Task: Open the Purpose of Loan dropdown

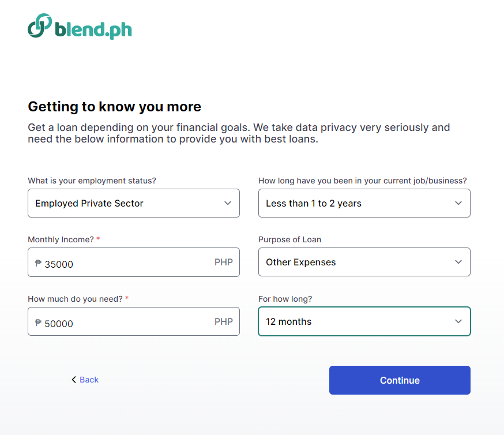Action: [x=364, y=262]
